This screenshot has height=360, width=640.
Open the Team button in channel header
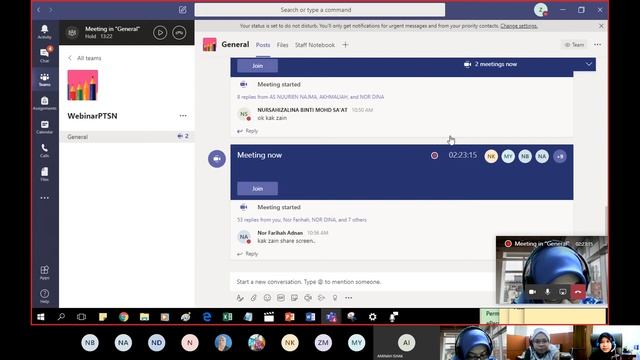pyautogui.click(x=574, y=44)
